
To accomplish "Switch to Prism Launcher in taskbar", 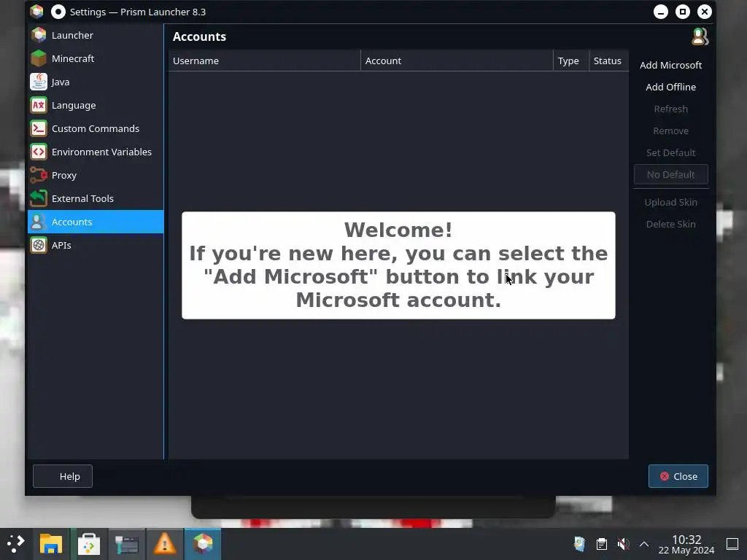I will pyautogui.click(x=203, y=544).
